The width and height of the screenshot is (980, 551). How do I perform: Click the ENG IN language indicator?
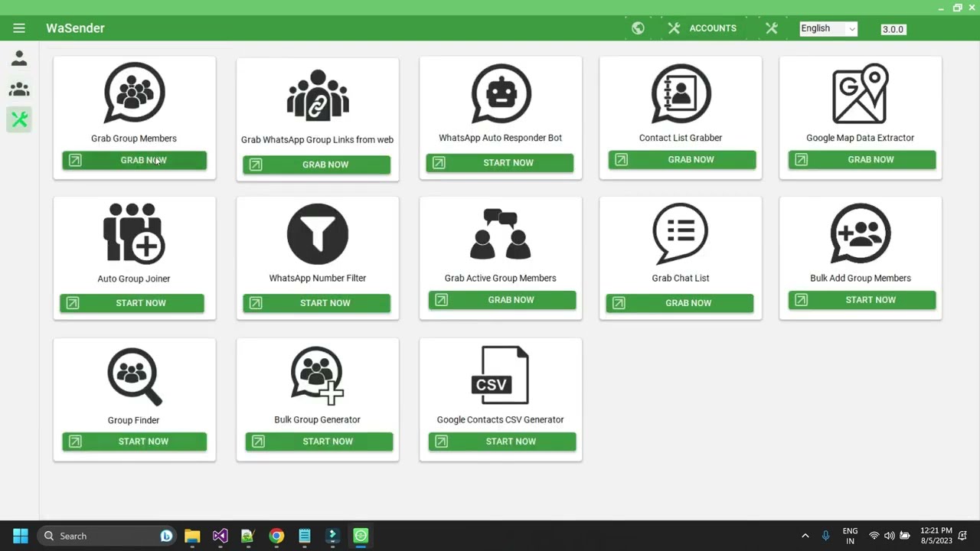[850, 536]
